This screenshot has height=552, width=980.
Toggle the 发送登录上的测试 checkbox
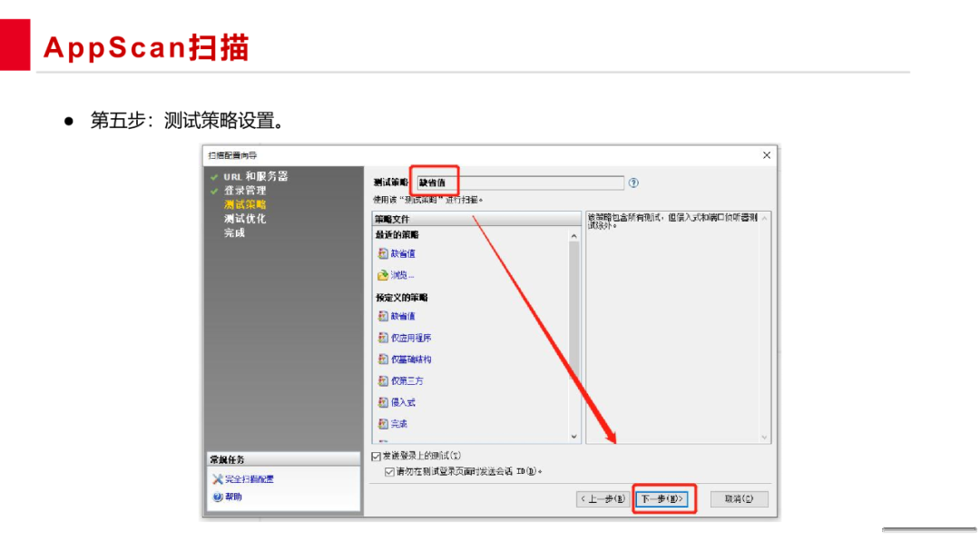click(377, 457)
